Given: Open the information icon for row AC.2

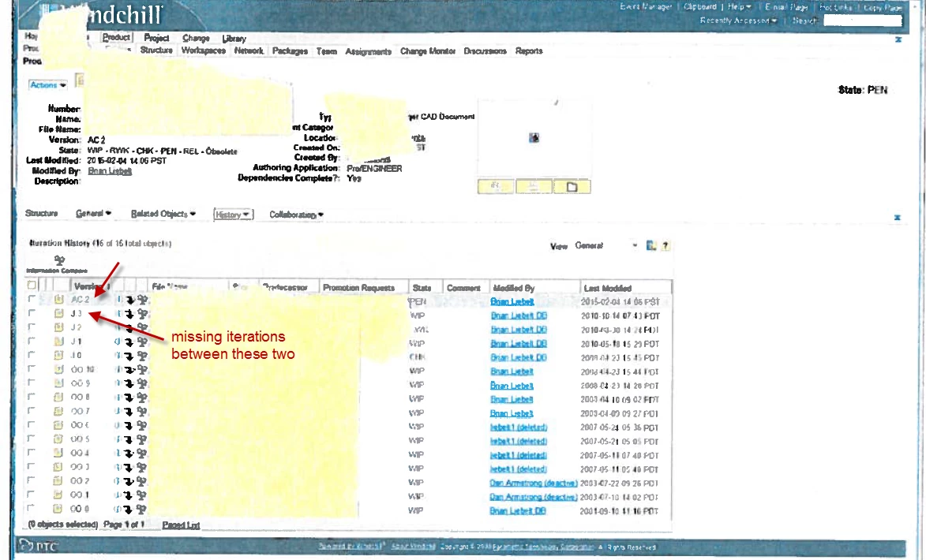Looking at the screenshot, I should (118, 301).
